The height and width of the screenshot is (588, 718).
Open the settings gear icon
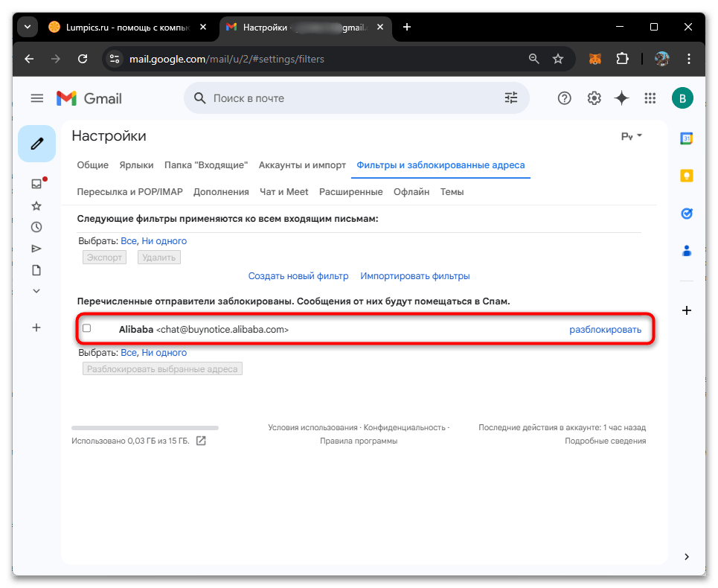[x=594, y=98]
